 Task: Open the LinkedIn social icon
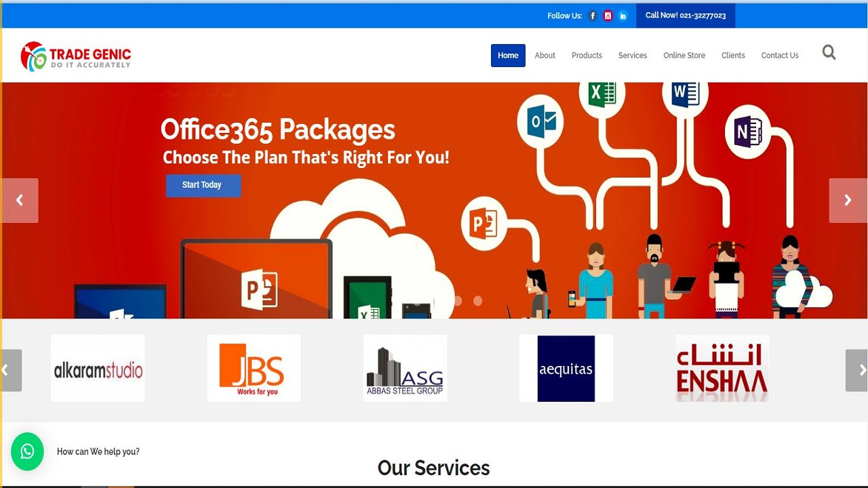[623, 16]
